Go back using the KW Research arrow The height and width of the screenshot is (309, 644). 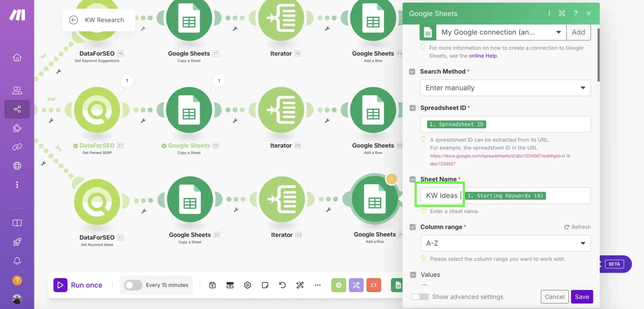coord(73,20)
